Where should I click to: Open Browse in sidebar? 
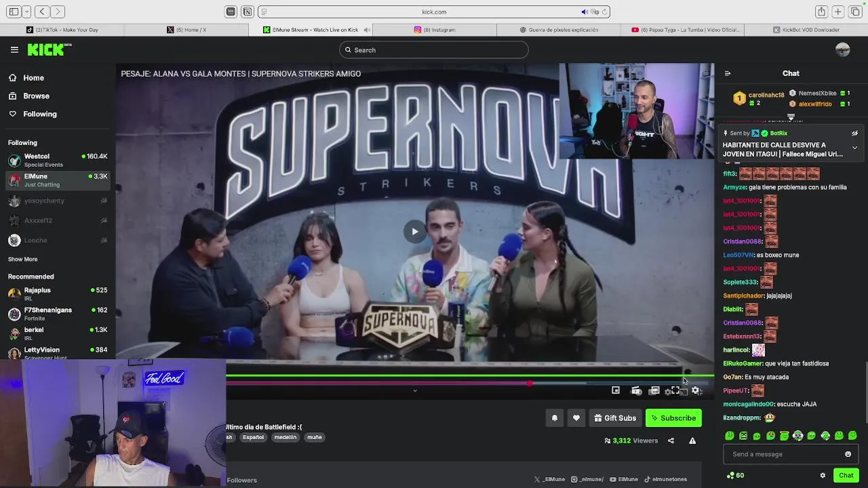29,96
